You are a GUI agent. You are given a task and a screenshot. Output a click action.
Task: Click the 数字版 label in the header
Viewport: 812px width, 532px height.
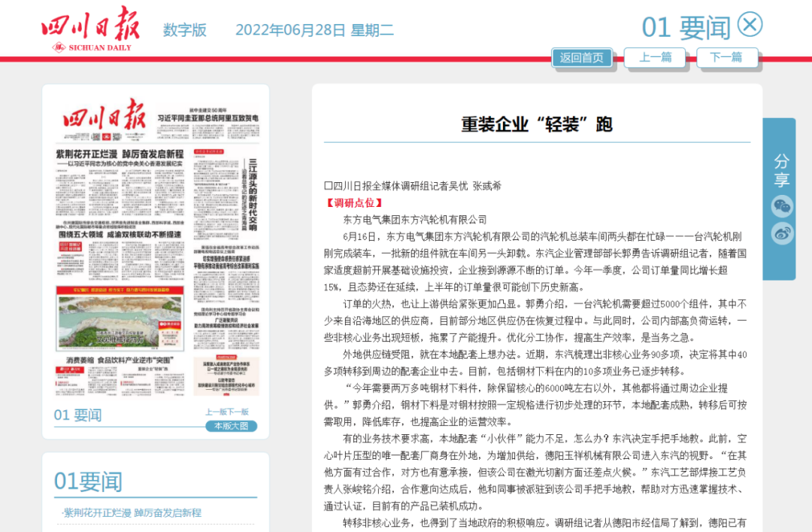[185, 30]
